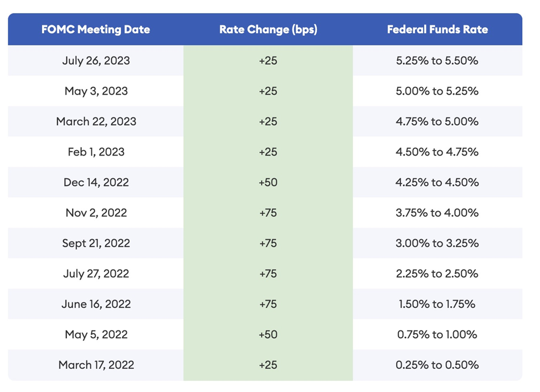Viewport: 540px width, 392px height.
Task: Click the FOMC Meeting Date column header
Action: click(x=96, y=29)
